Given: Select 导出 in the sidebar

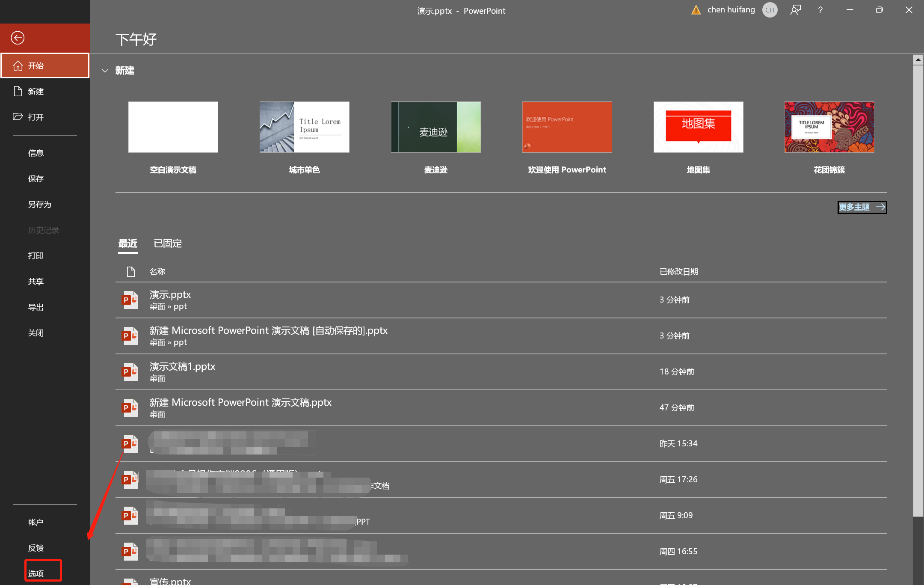Looking at the screenshot, I should point(45,307).
